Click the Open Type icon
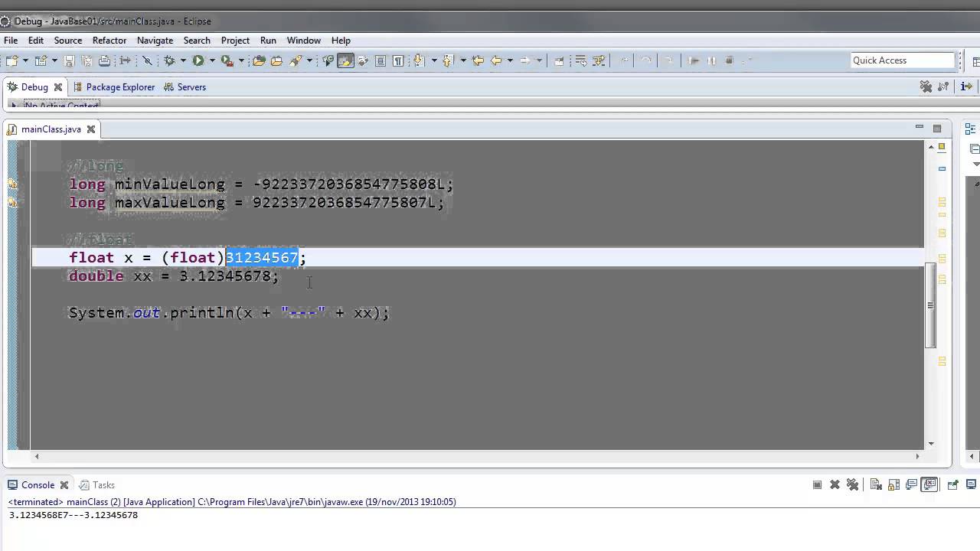Viewport: 980px width, 551px height. tap(259, 60)
